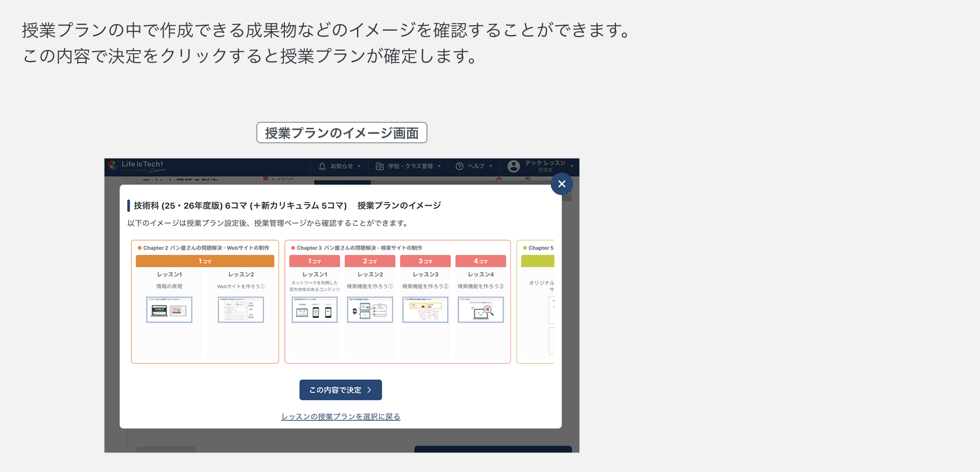Screen dimensions: 980x472
Task: Open the お知らせ dropdown menu
Action: tap(345, 166)
